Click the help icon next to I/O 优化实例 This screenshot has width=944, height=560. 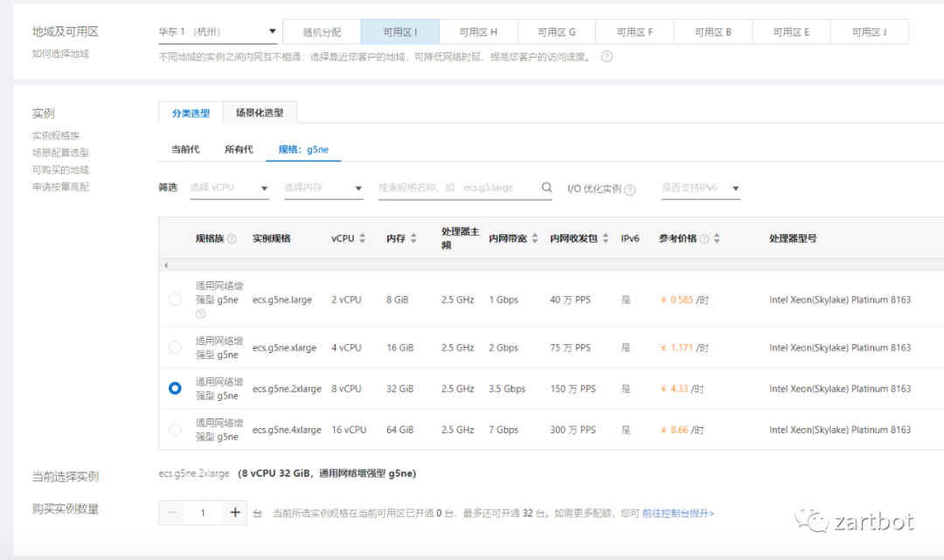(629, 190)
